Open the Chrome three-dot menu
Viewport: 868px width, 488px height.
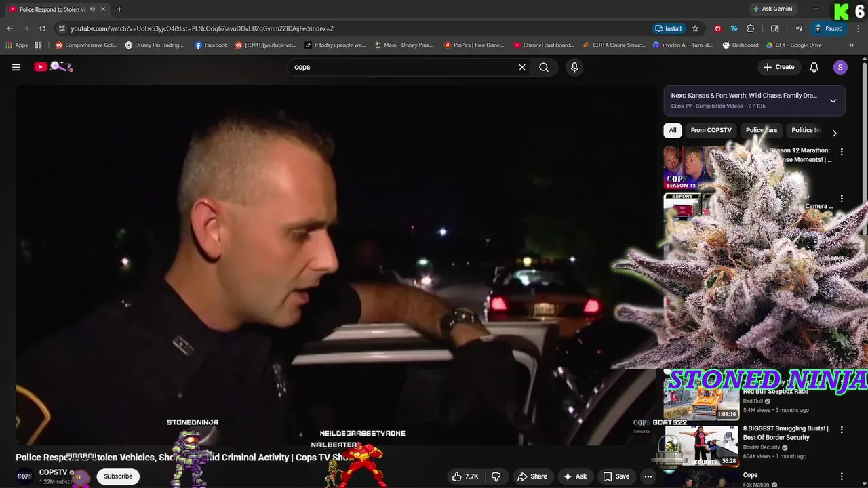pos(859,28)
